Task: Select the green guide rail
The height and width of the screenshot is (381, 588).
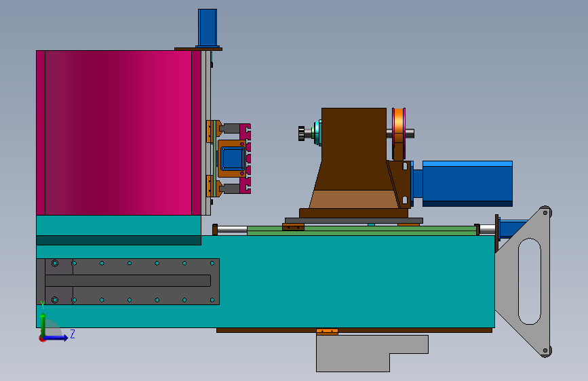Action: [362, 230]
